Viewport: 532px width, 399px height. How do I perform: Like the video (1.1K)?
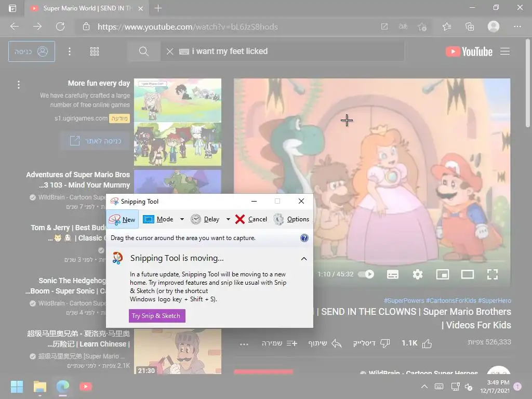click(x=417, y=343)
